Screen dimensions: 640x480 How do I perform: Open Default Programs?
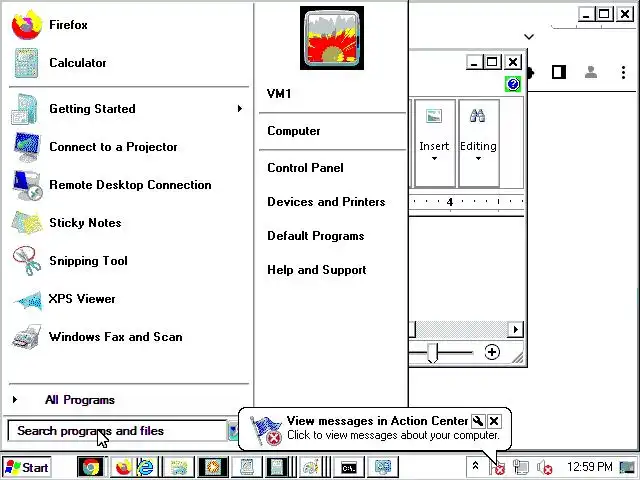point(332,236)
